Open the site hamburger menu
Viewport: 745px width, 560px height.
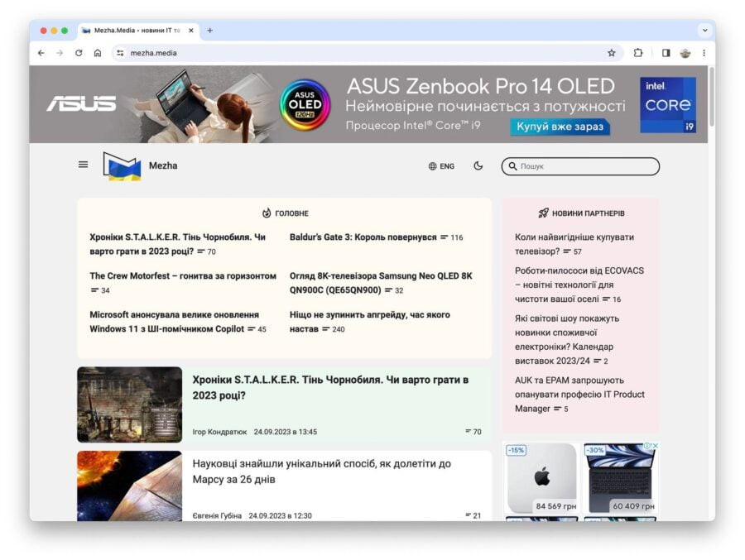pyautogui.click(x=83, y=165)
